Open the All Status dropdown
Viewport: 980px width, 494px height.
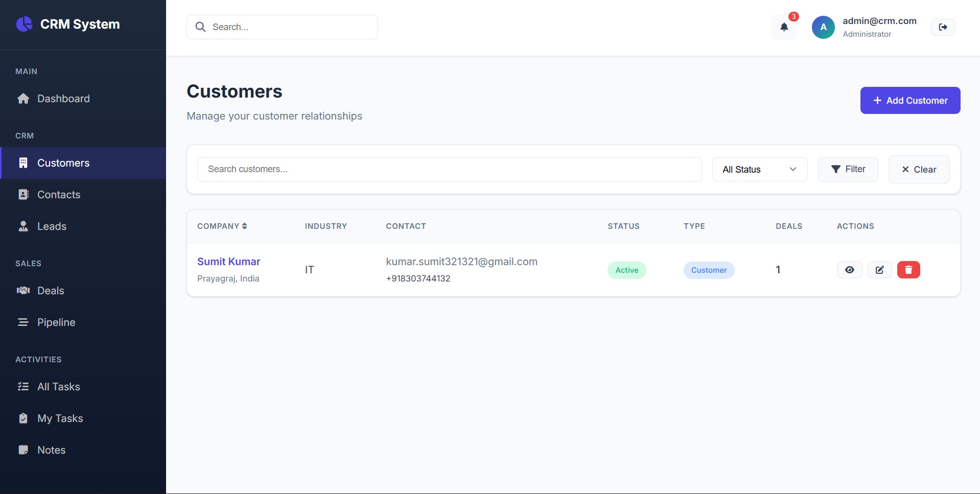point(759,170)
